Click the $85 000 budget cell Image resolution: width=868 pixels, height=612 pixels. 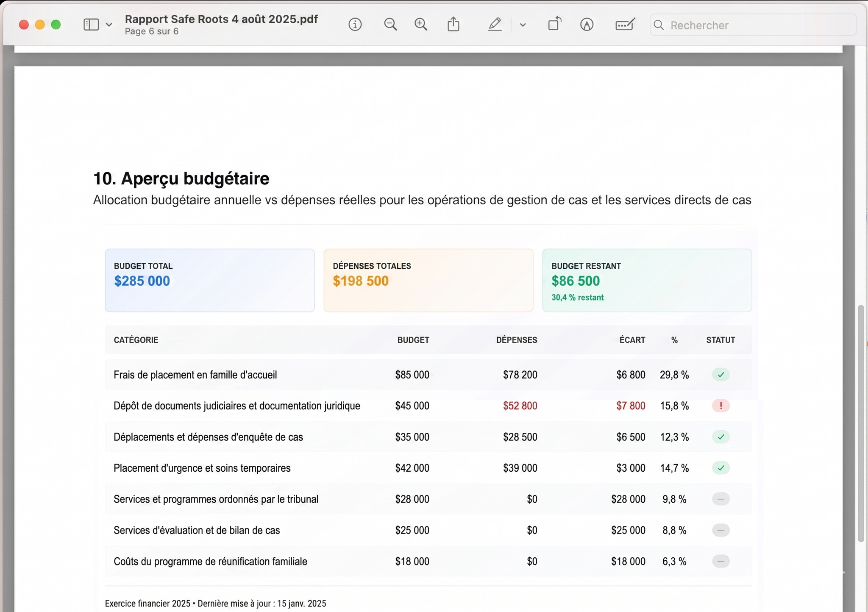412,375
